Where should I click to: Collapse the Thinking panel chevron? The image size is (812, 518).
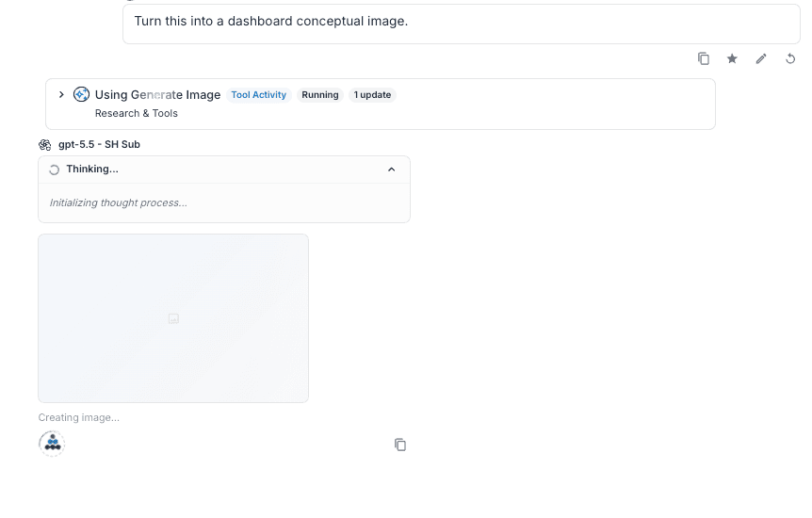pos(392,170)
